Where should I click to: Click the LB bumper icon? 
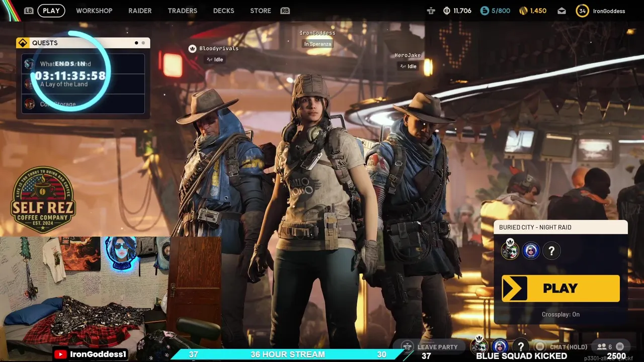pos(29,11)
